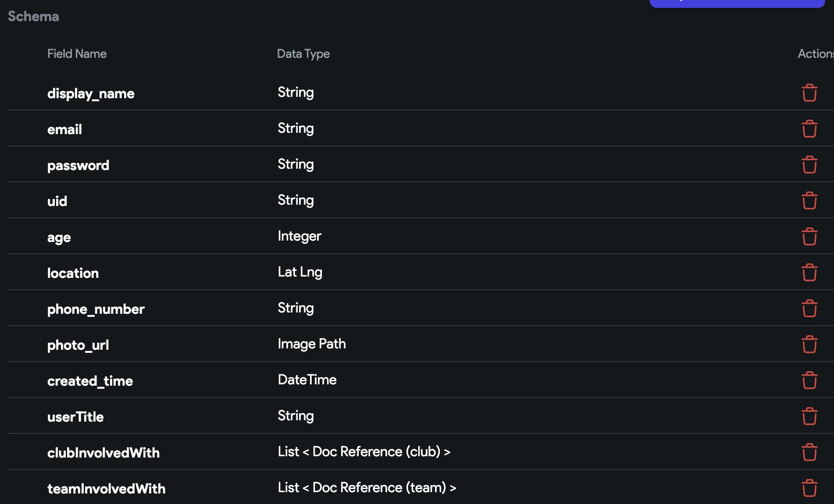Select the Lat Lng data type
The image size is (834, 504).
[300, 272]
